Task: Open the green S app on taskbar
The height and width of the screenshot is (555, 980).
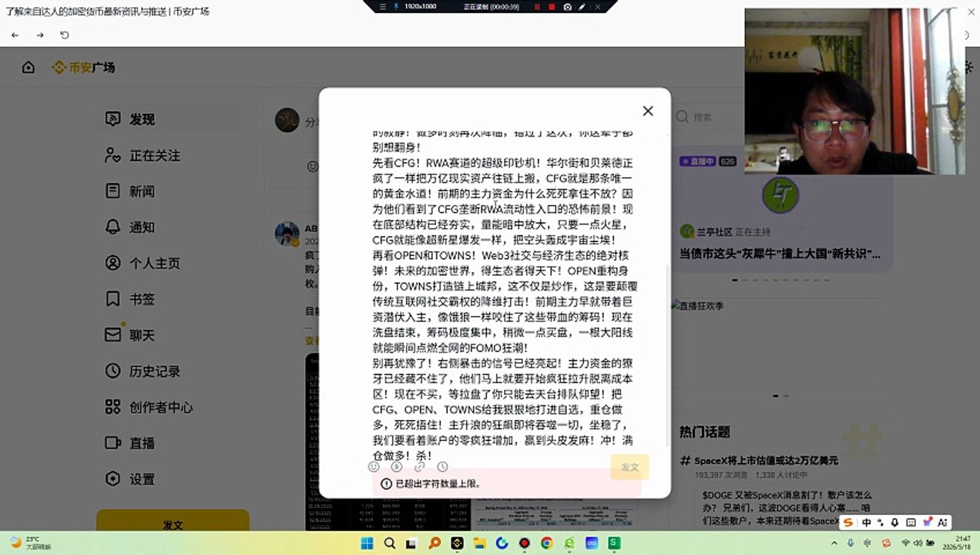Action: tap(614, 543)
